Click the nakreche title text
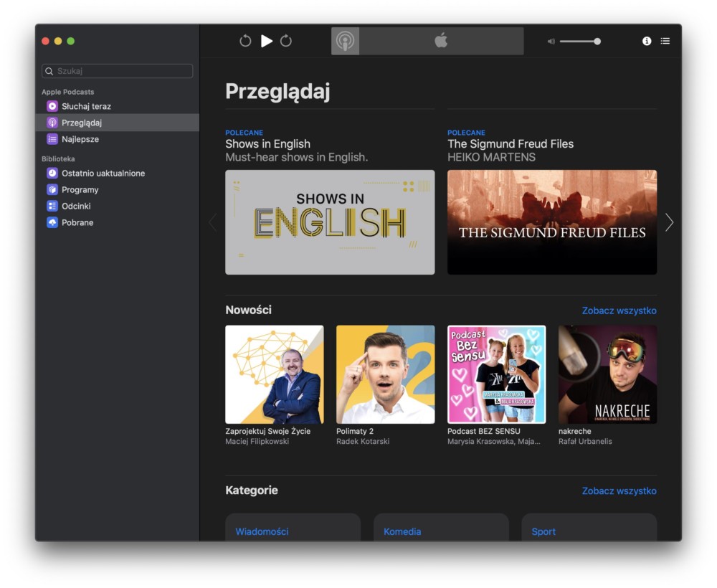The image size is (717, 588). click(x=575, y=431)
